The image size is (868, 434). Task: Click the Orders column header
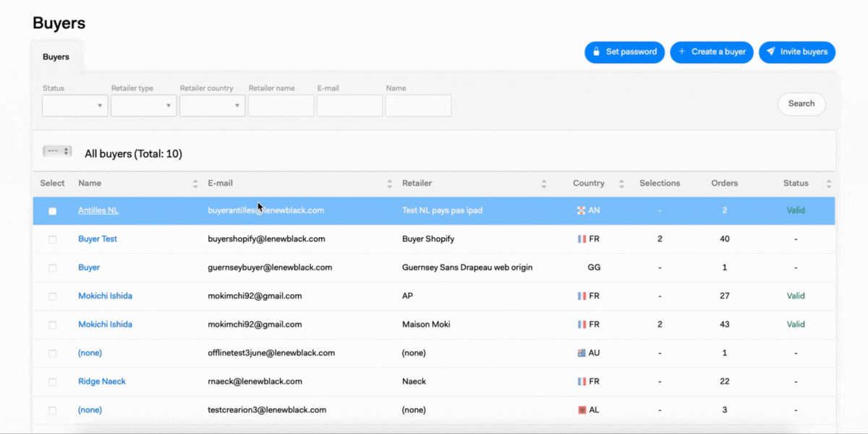pos(724,183)
